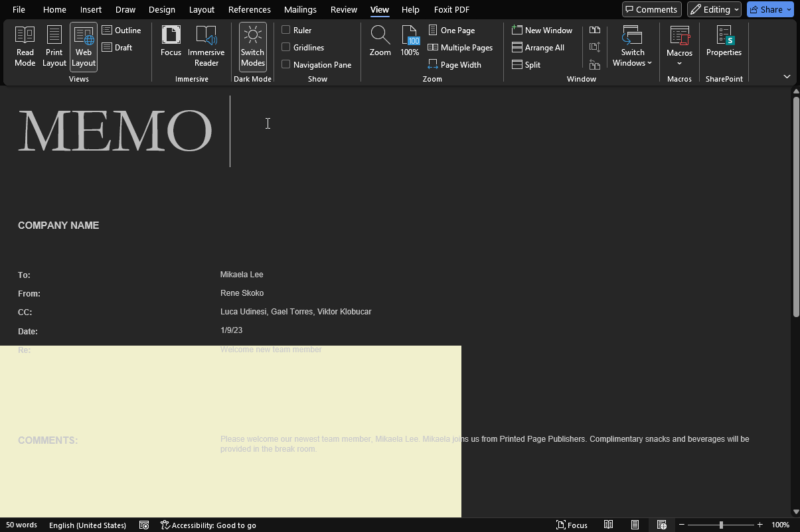Open the Foxit PDF tab

pos(451,9)
